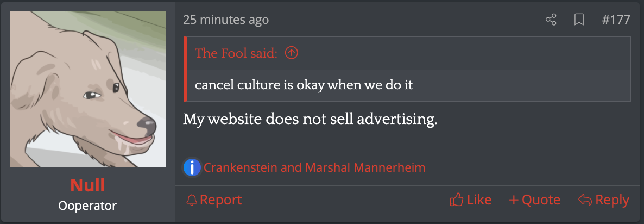Screen dimensions: 644x224
Task: Click the 'Ooperator' user title
Action: point(87,206)
